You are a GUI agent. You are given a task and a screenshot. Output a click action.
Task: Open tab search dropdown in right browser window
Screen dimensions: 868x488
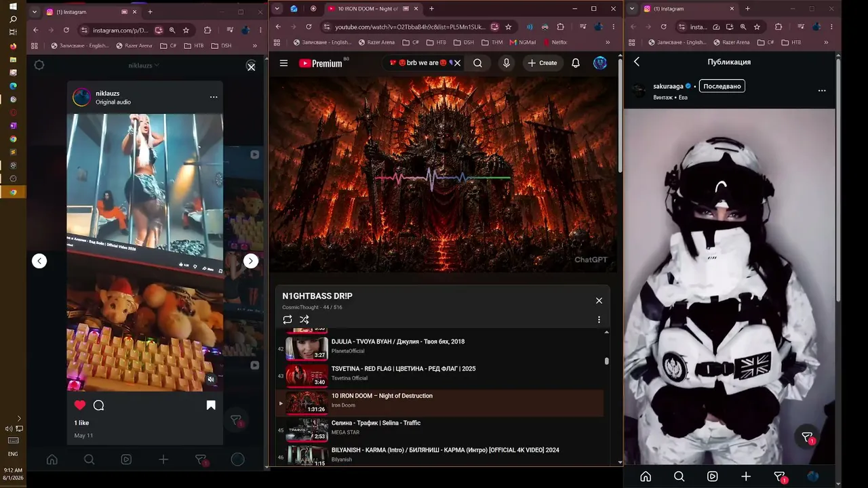(631, 9)
